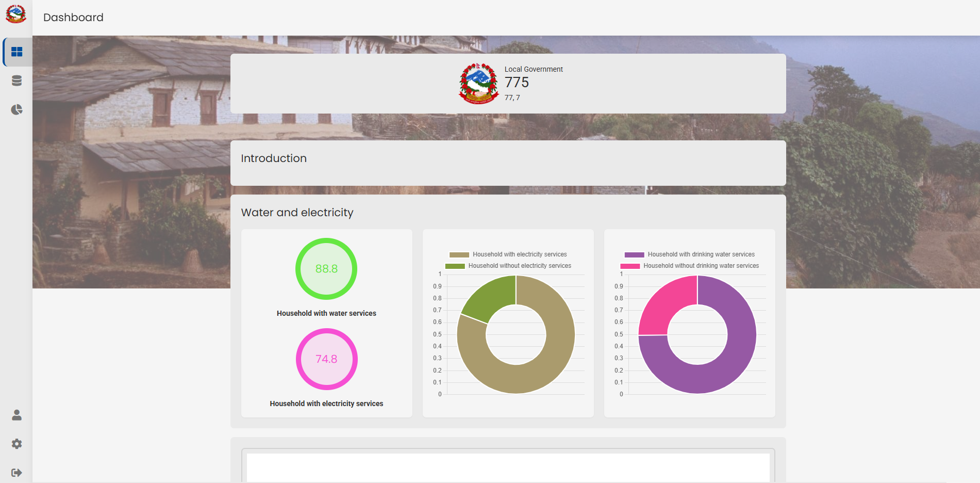
Task: Click the '775' Local Government figure
Action: [517, 83]
